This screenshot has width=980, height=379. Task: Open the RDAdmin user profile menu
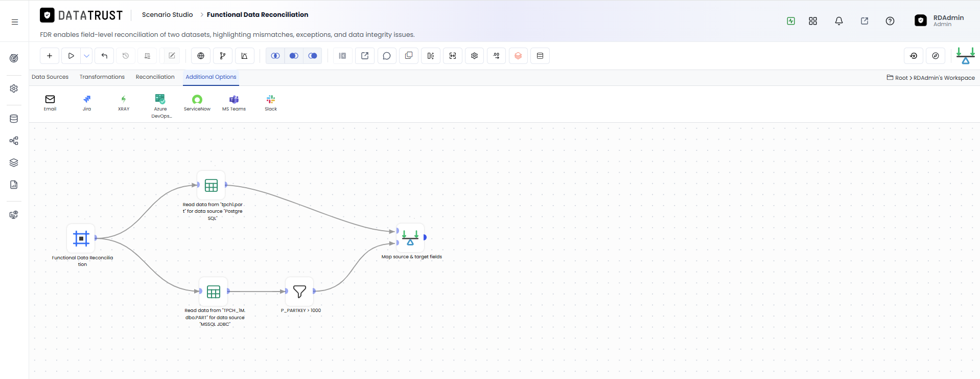click(x=939, y=20)
